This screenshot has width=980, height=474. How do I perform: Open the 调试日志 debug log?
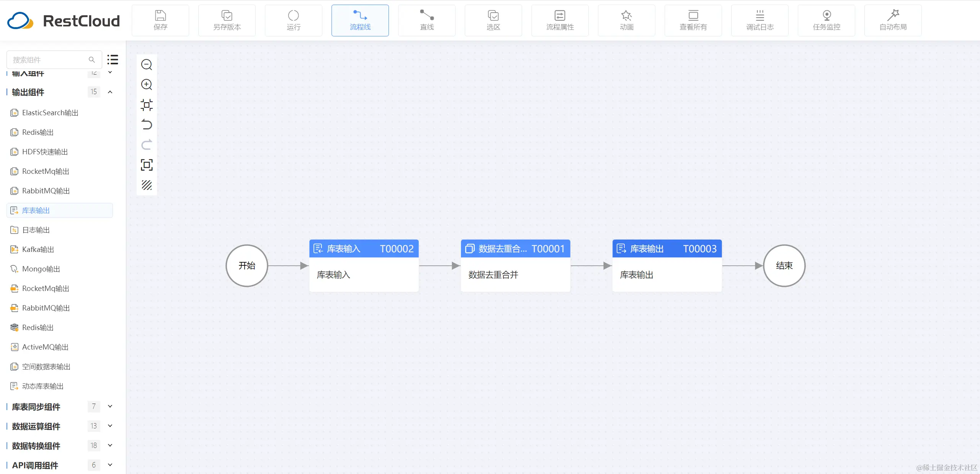click(x=759, y=21)
